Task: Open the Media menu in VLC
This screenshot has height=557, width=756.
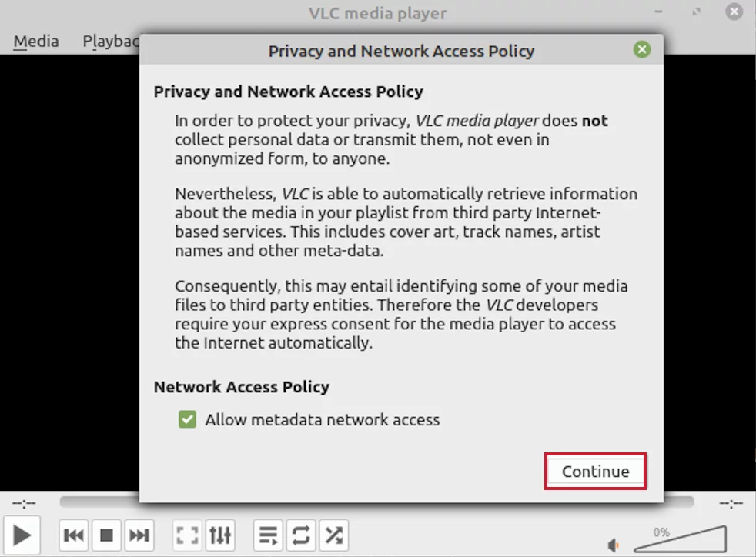Action: pyautogui.click(x=36, y=42)
